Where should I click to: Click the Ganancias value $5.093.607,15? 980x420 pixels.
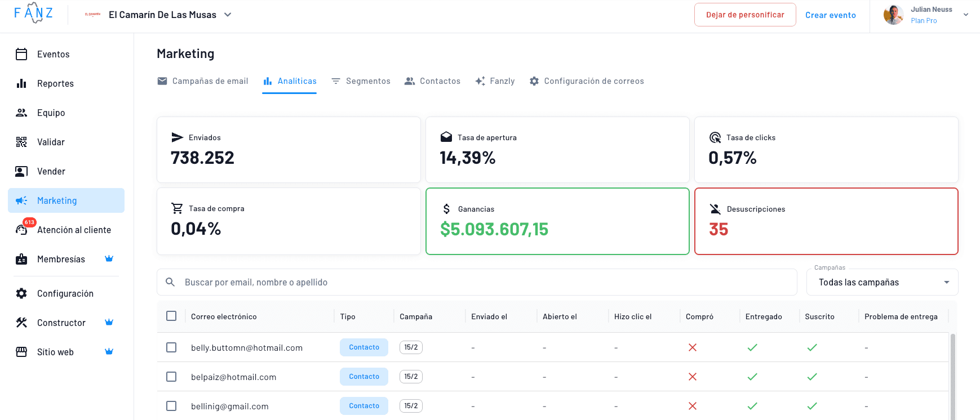494,229
